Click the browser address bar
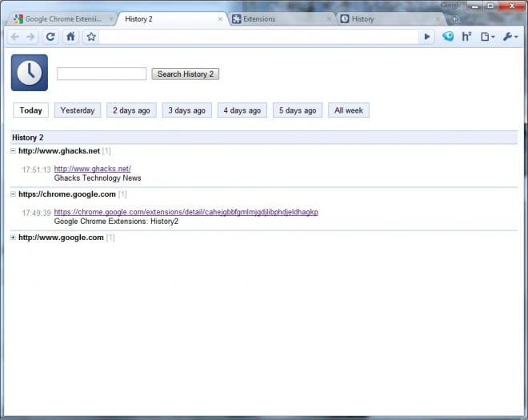 [258, 37]
